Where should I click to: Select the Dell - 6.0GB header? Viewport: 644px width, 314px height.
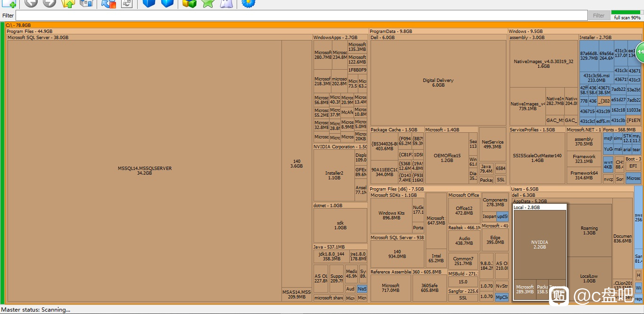438,37
